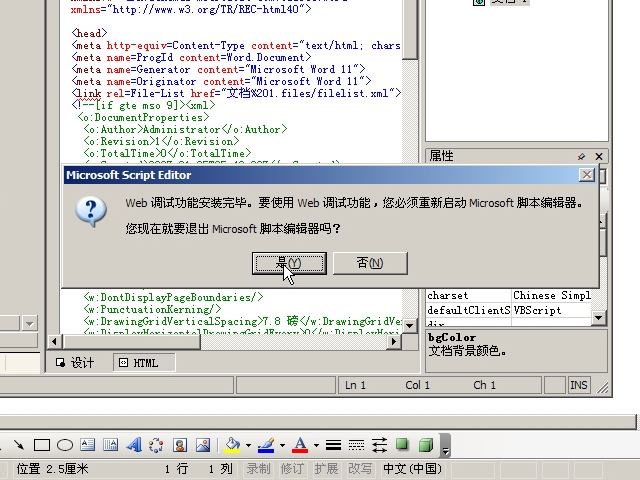Click the o:Author Administrator code line
The image size is (640, 480).
pyautogui.click(x=185, y=129)
